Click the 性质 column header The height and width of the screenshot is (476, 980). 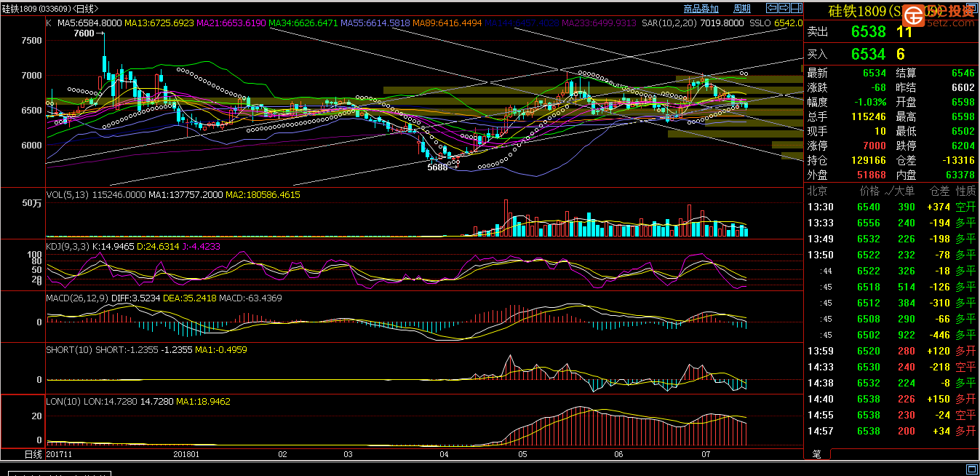[x=965, y=191]
